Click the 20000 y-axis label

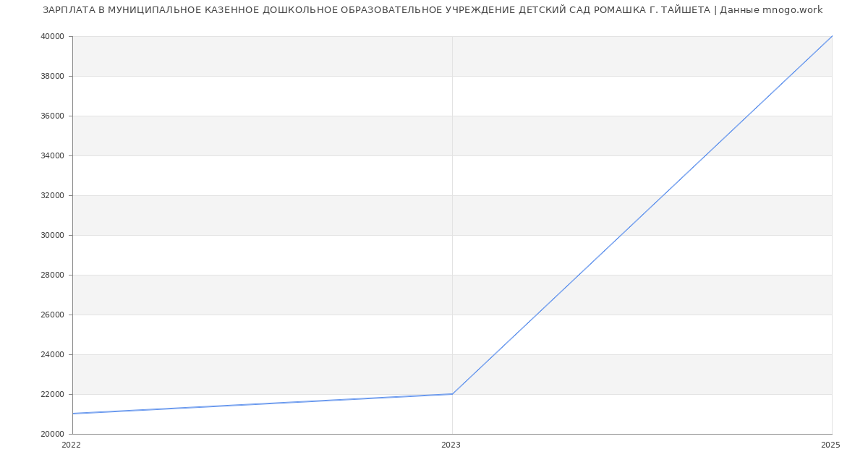point(52,434)
